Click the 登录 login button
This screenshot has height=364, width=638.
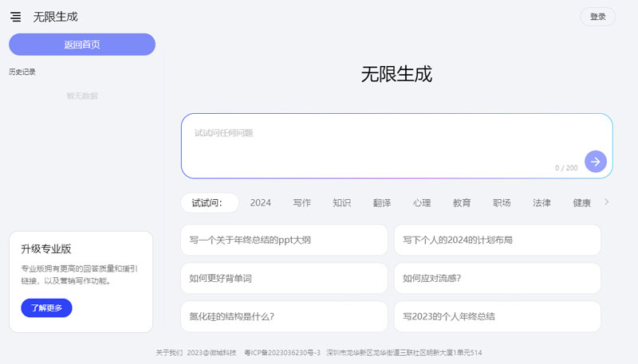click(597, 17)
